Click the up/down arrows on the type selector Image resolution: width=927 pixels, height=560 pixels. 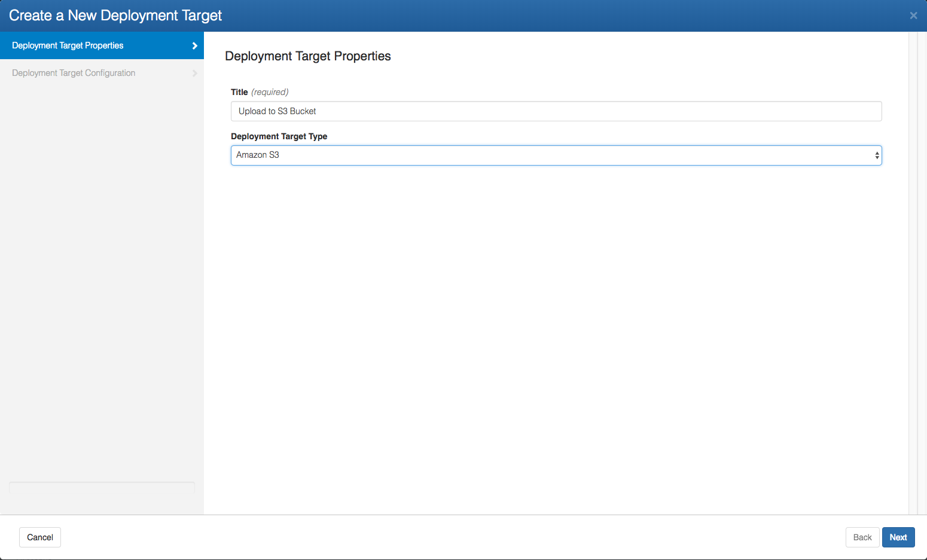(x=877, y=155)
